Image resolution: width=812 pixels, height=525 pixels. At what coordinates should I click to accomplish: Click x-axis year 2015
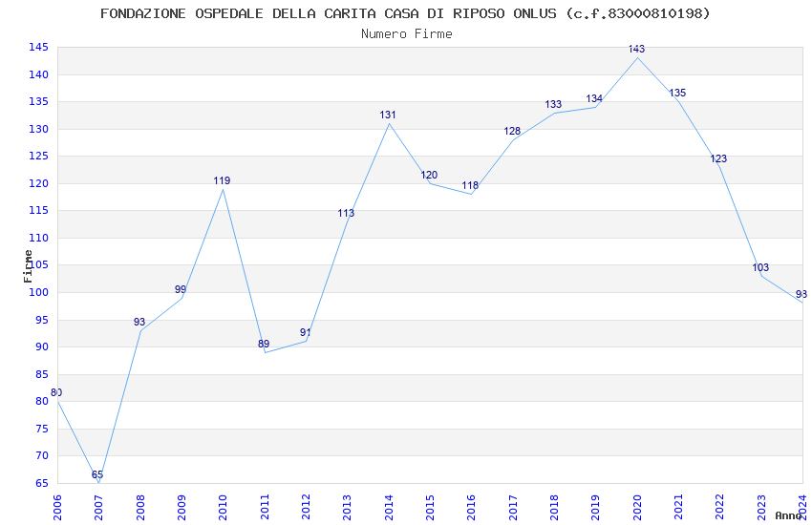[x=430, y=507]
